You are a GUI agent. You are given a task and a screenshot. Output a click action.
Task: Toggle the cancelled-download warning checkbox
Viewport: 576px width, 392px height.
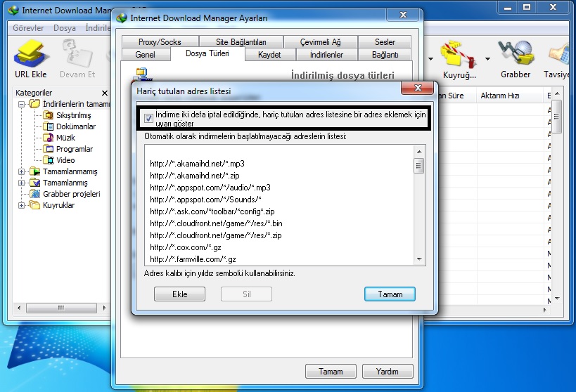tap(148, 118)
